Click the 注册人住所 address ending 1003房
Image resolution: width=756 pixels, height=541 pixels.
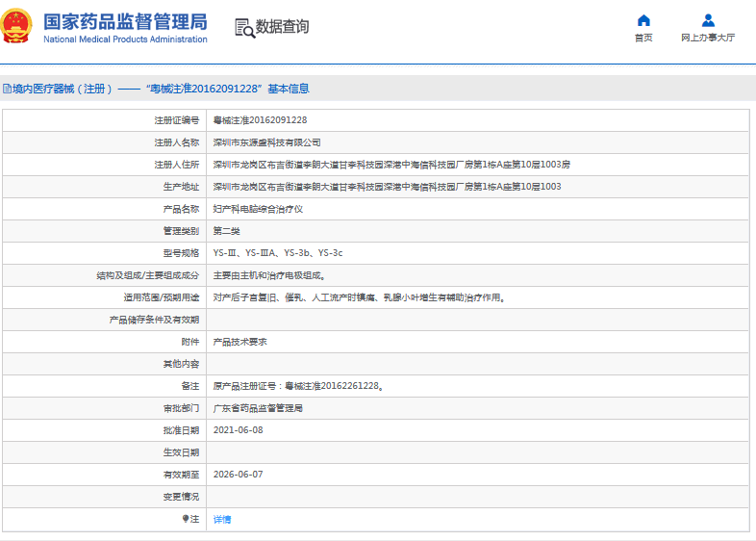391,165
